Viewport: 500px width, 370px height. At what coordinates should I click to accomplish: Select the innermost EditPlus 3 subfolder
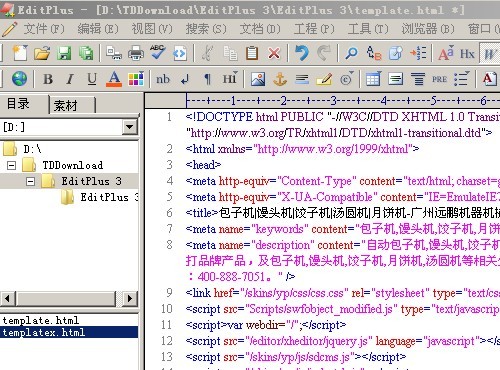[x=109, y=197]
